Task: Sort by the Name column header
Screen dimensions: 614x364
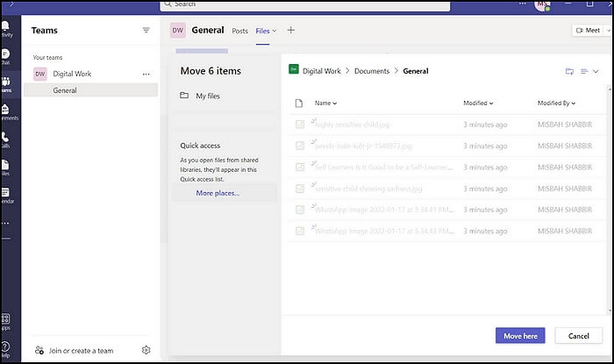Action: click(323, 103)
